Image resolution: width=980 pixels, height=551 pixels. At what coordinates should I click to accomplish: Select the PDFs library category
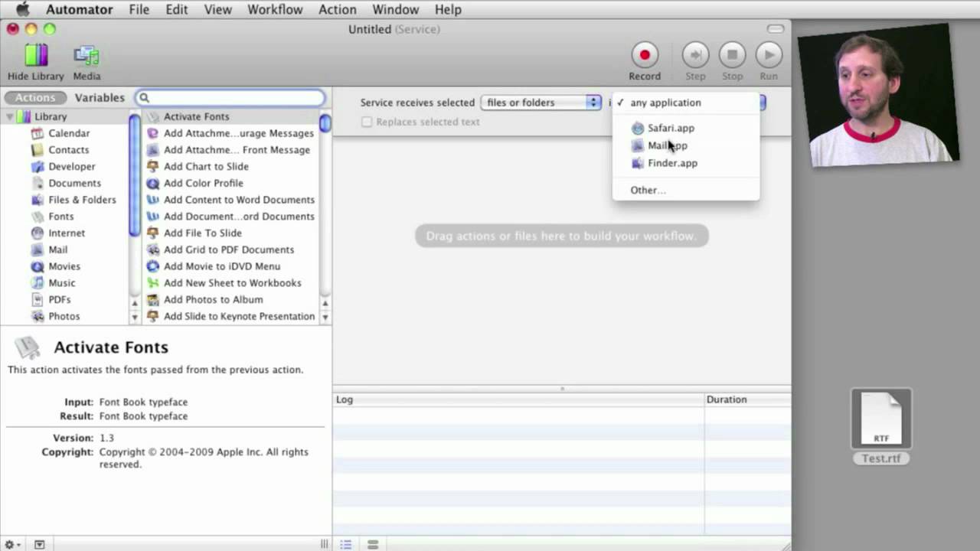[59, 300]
